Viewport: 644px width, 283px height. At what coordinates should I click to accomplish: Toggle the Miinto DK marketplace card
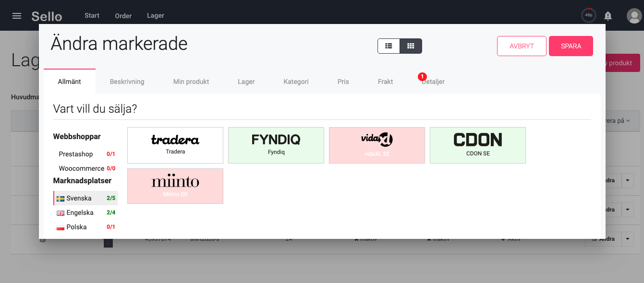click(x=175, y=186)
